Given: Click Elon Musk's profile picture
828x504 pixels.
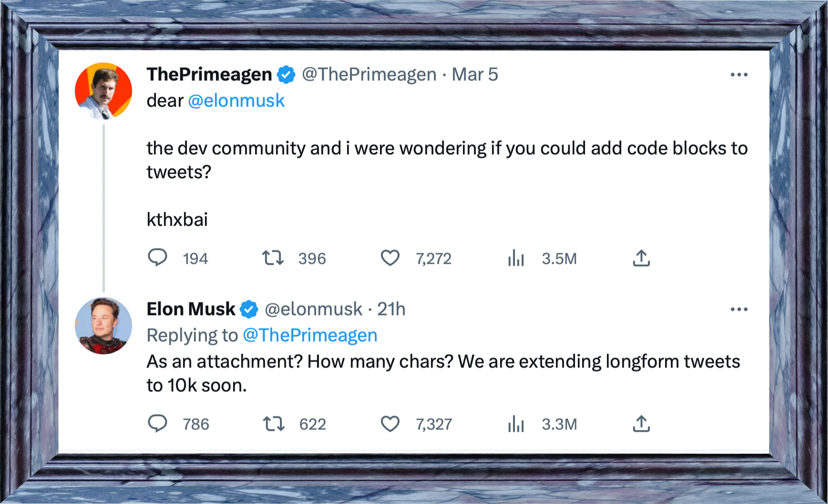Looking at the screenshot, I should [x=104, y=326].
